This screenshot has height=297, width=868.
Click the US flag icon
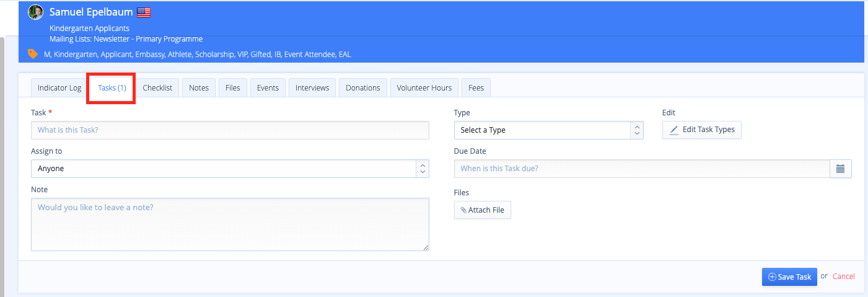pos(144,12)
